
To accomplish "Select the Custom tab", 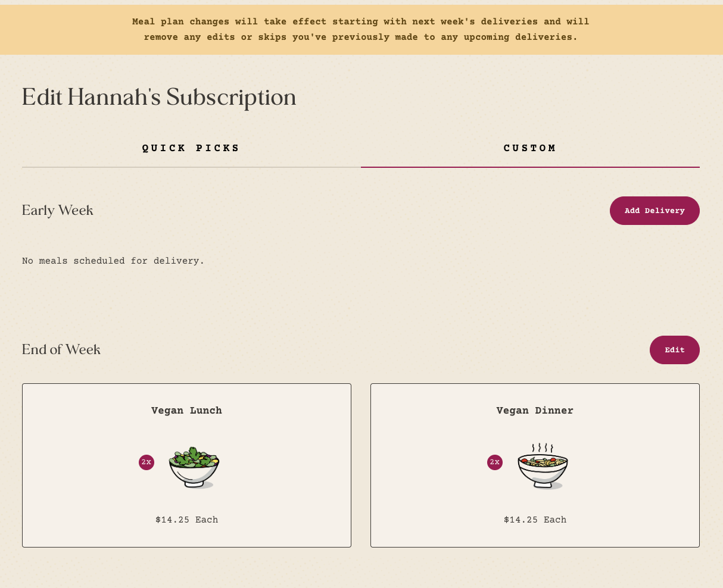I will 530,148.
